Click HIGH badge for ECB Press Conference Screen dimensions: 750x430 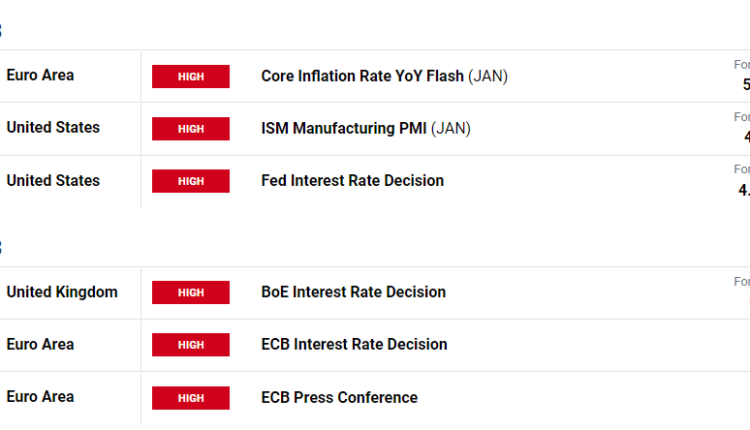coord(191,397)
